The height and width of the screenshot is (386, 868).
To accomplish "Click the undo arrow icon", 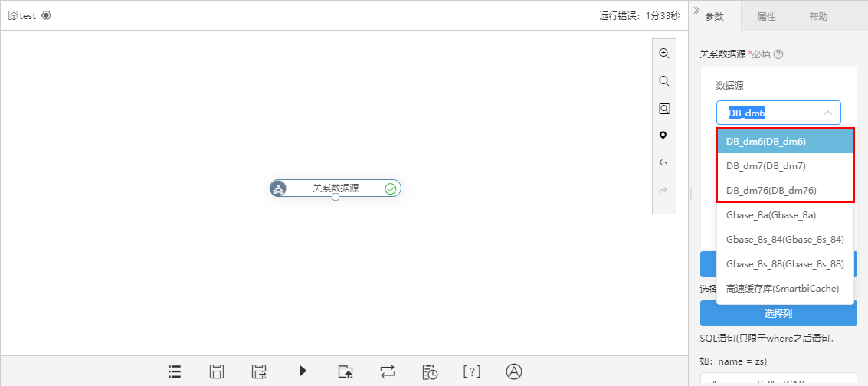I will point(663,162).
